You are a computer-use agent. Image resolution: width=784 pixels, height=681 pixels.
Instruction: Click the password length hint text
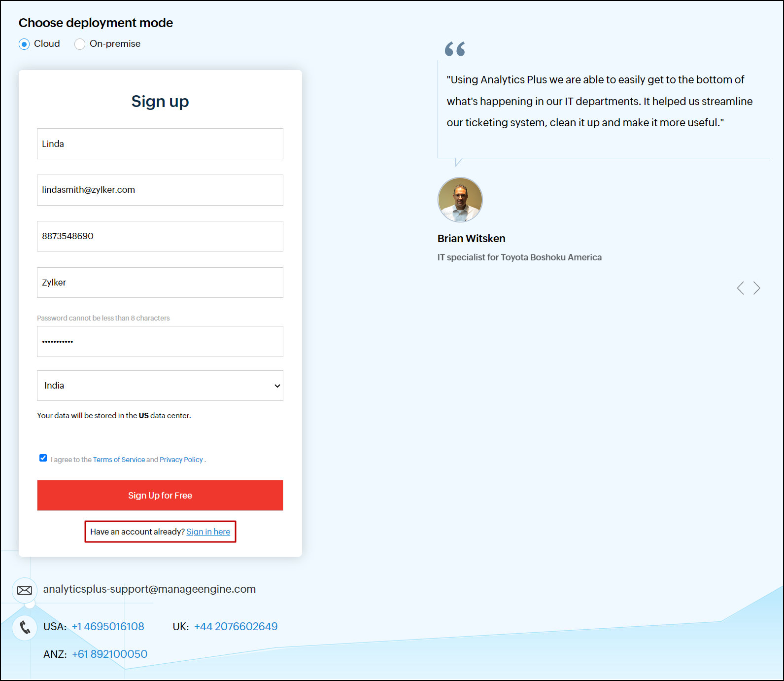tap(103, 318)
